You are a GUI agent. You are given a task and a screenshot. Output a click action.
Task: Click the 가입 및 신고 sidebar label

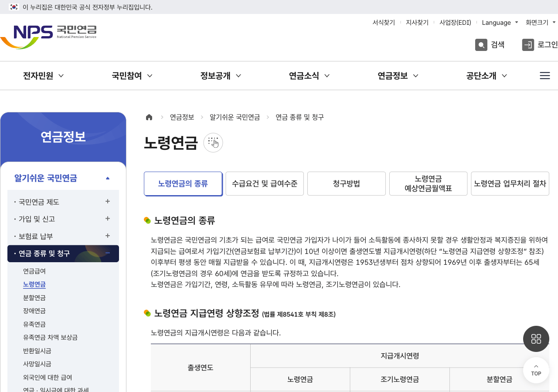coord(37,219)
